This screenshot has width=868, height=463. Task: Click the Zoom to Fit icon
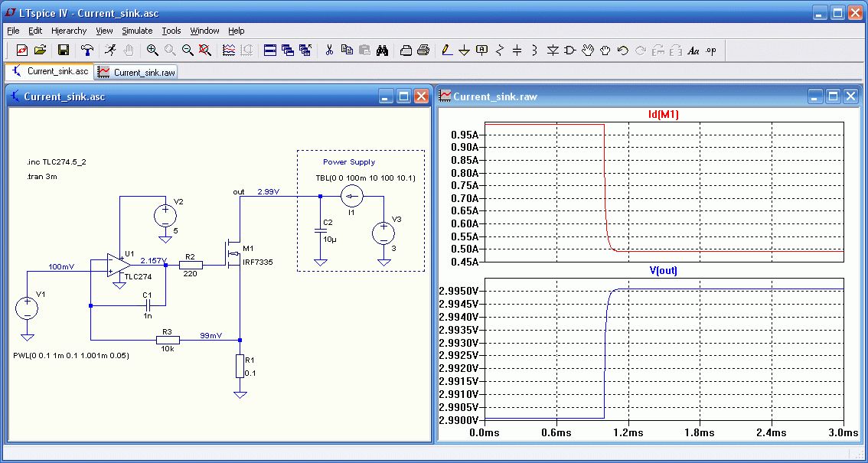204,51
